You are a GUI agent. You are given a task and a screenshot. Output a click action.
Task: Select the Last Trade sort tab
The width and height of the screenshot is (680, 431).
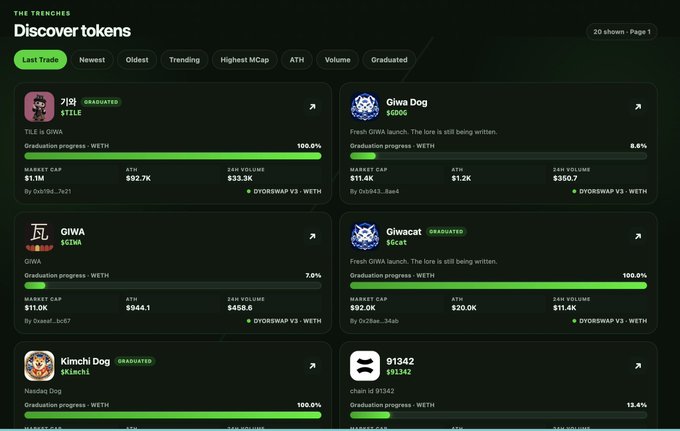click(x=40, y=60)
